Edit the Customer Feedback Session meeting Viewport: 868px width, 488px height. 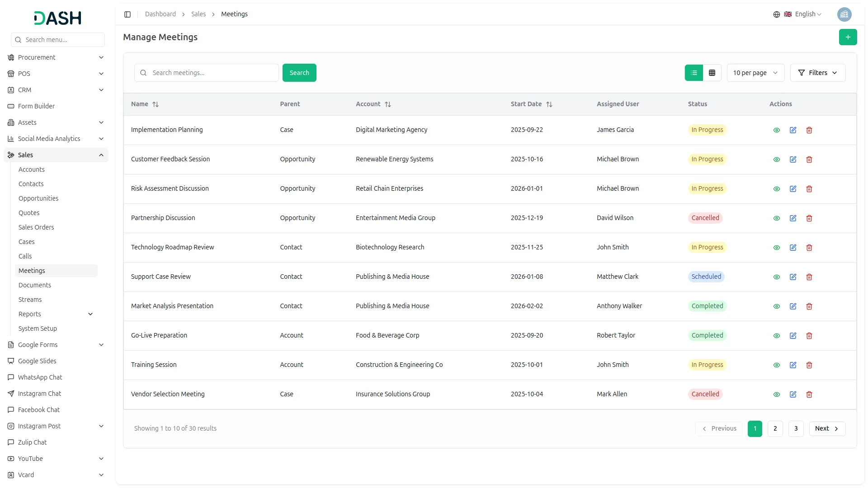pyautogui.click(x=793, y=160)
